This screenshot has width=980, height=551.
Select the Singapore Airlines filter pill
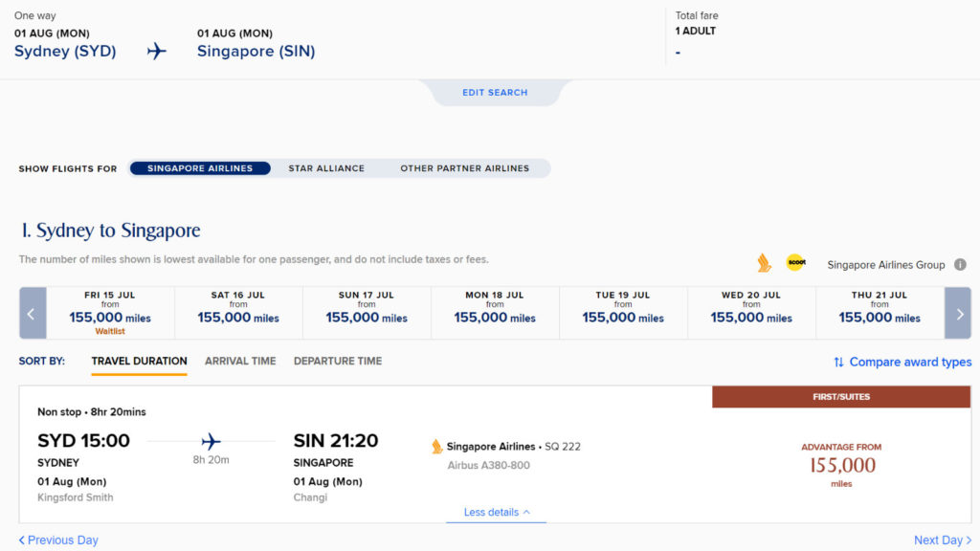pos(199,167)
